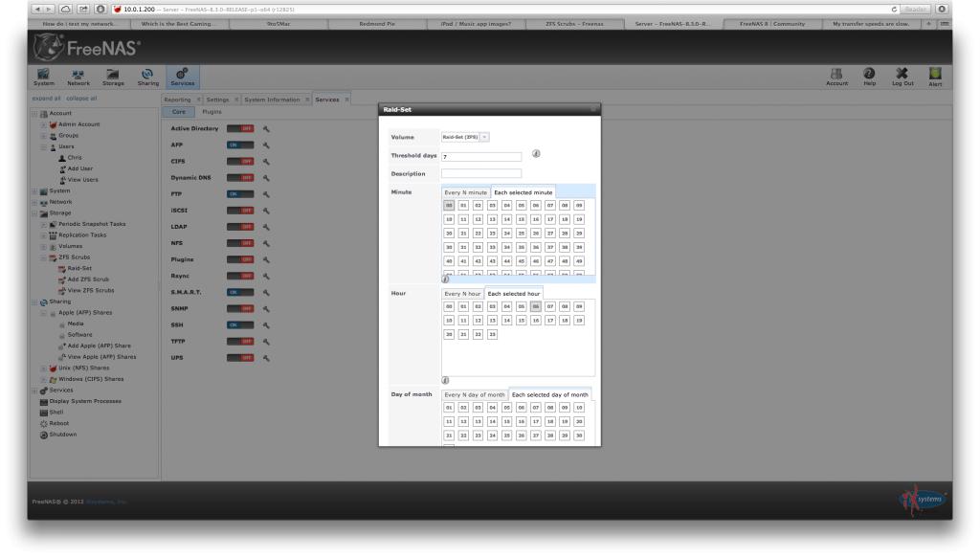Open the Account icon in top right
This screenshot has height=558, width=980.
point(836,77)
